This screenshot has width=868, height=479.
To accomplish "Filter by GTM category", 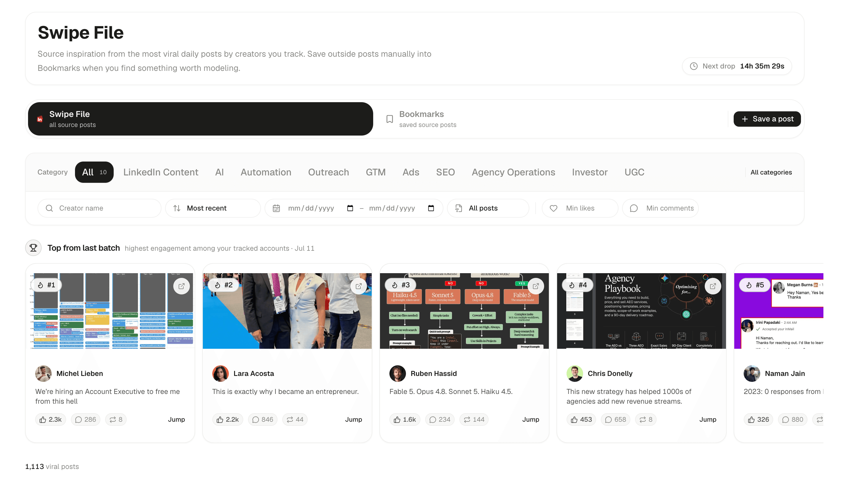I will pos(376,172).
